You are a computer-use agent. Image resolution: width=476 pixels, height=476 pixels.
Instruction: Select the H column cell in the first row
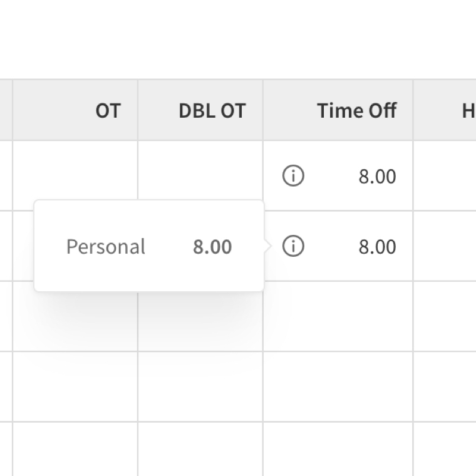[445, 175]
